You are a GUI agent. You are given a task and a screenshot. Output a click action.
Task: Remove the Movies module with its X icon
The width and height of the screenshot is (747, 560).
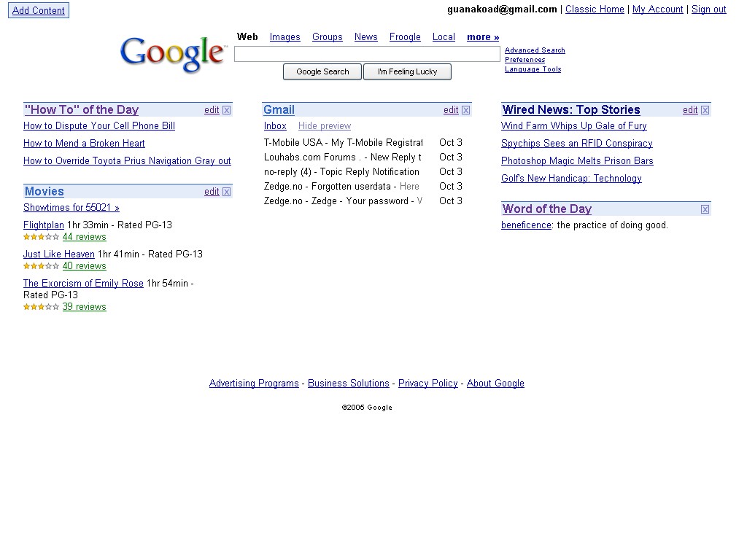[x=227, y=192]
